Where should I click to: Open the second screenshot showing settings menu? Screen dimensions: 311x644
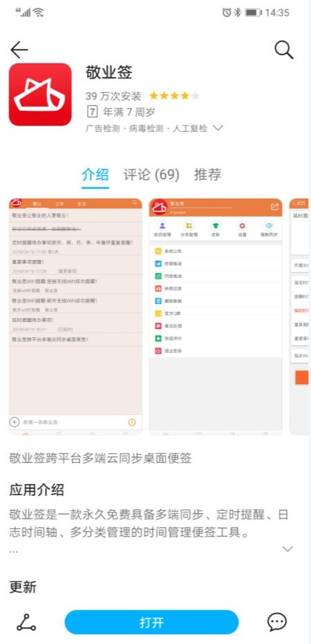[216, 316]
